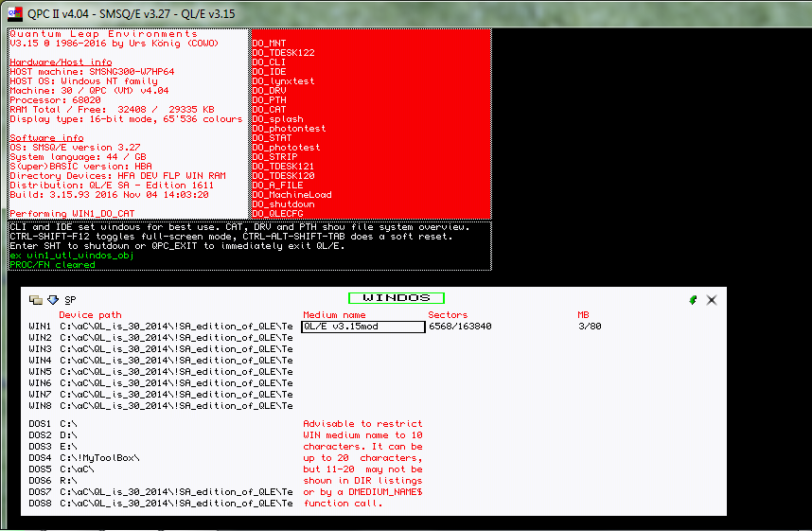This screenshot has height=531, width=812.
Task: Click the blue down-arrow icon in WINDOS
Action: pyautogui.click(x=53, y=300)
